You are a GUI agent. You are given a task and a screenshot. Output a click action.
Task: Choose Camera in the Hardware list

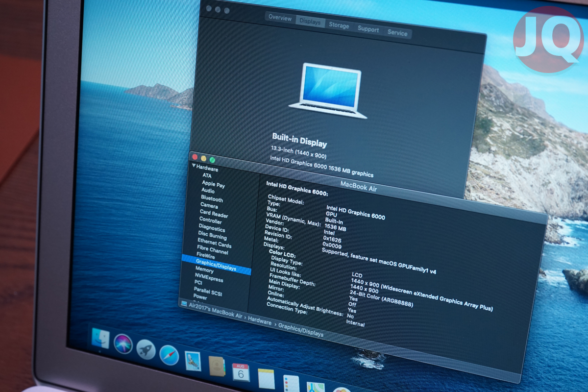click(209, 206)
